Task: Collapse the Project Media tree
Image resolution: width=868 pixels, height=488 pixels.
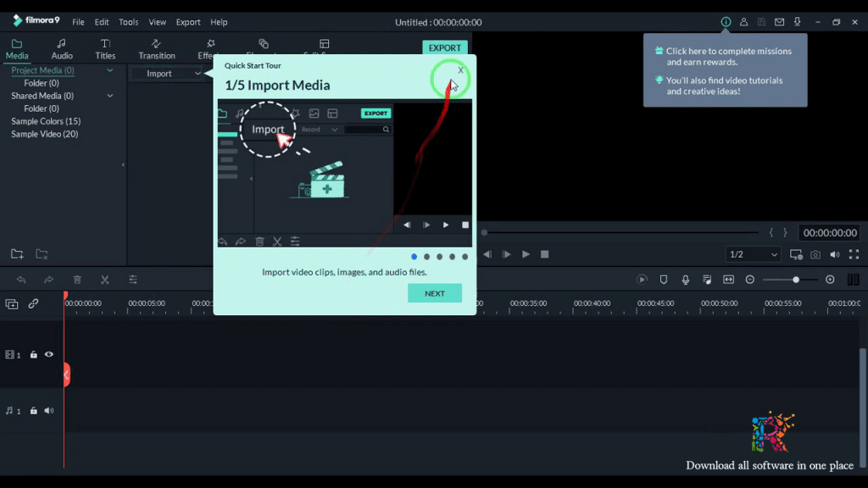Action: [x=109, y=70]
